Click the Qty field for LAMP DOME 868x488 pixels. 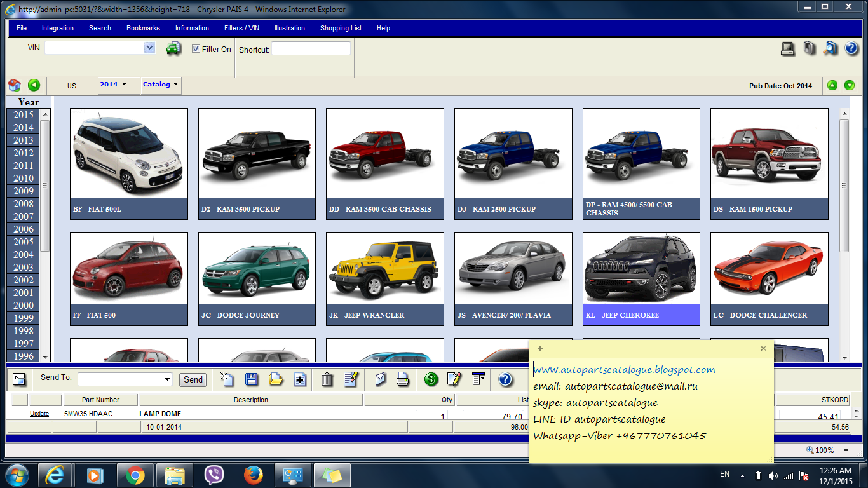click(431, 417)
